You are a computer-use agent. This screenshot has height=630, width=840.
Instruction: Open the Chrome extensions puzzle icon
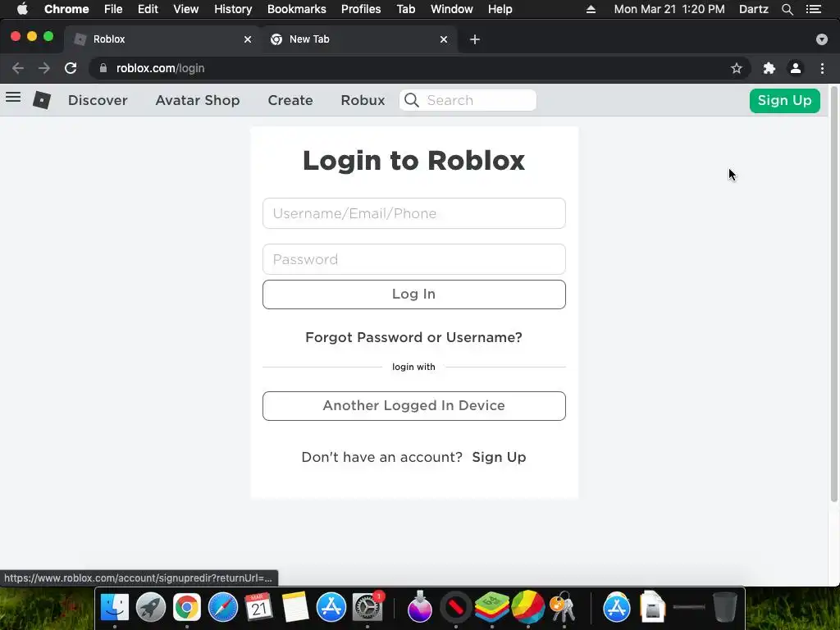click(x=769, y=68)
